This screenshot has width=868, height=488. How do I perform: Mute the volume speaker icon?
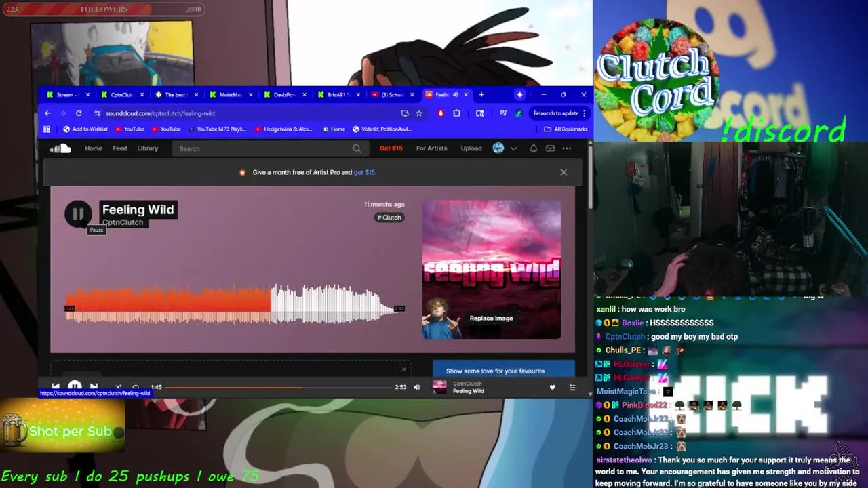pyautogui.click(x=417, y=387)
